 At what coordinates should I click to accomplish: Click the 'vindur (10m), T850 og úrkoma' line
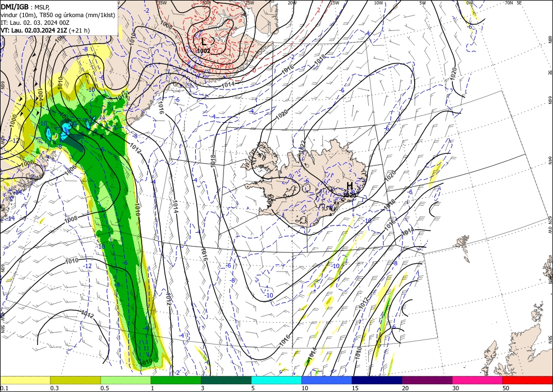point(58,15)
